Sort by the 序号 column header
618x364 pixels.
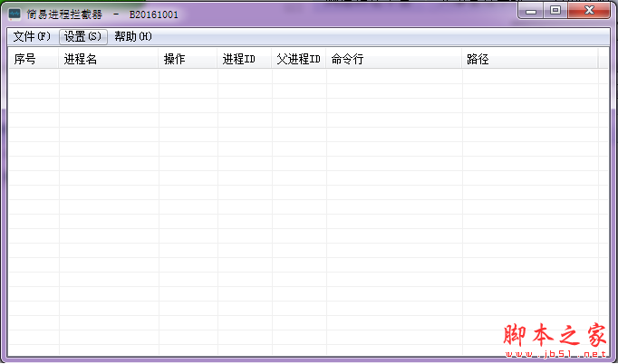pos(34,59)
